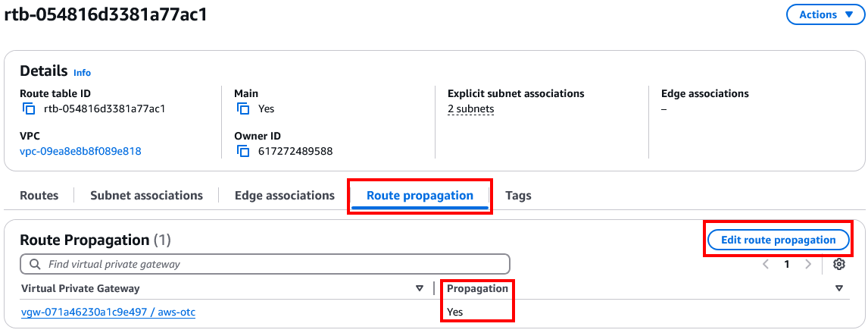Sort by Virtual Private Gateway column
The width and height of the screenshot is (868, 333).
pyautogui.click(x=420, y=288)
